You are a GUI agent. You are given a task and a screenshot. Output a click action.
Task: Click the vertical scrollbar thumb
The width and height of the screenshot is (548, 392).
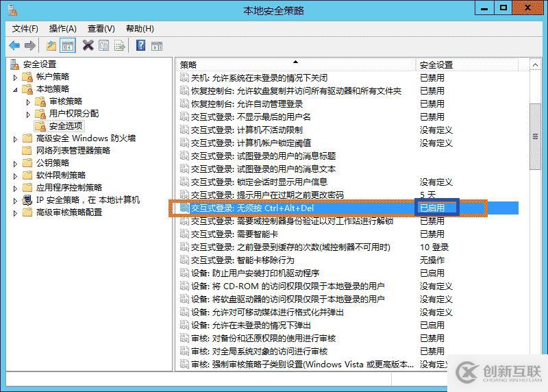[535, 136]
